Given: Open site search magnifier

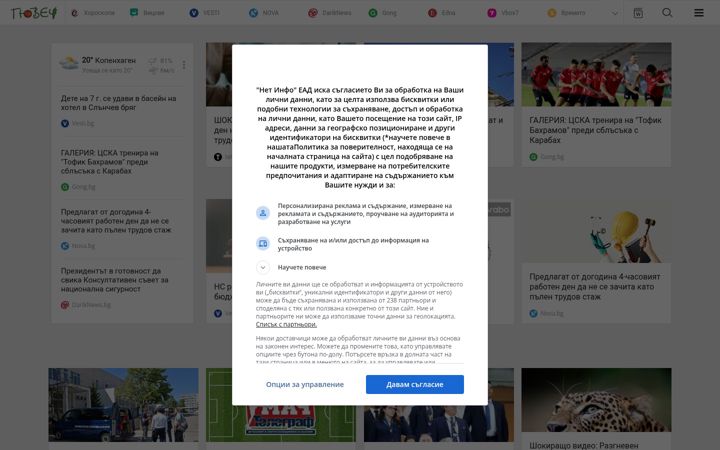Looking at the screenshot, I should pos(667,13).
